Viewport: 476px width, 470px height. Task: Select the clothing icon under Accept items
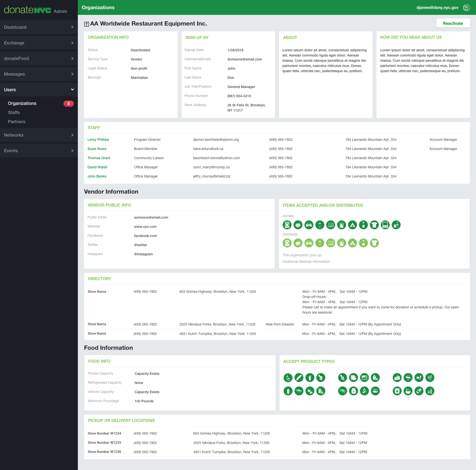coord(374,225)
